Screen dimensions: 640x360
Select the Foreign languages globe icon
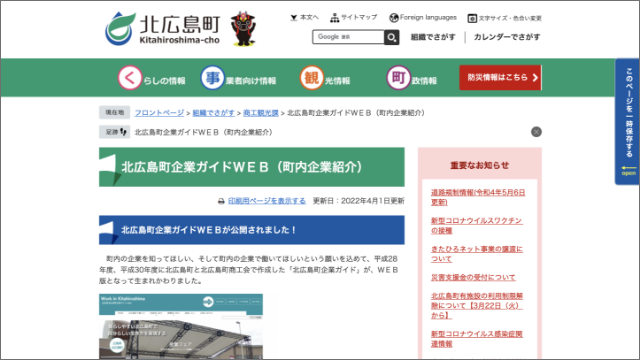393,18
